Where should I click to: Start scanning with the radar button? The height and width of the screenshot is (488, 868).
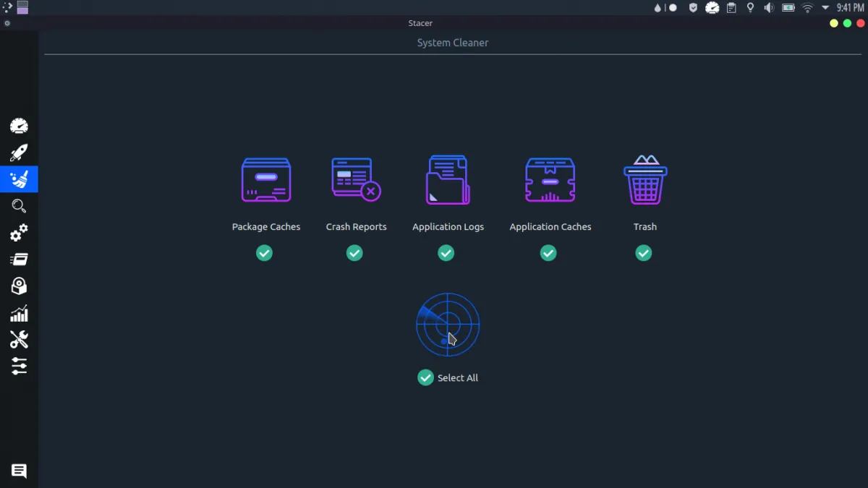click(448, 325)
